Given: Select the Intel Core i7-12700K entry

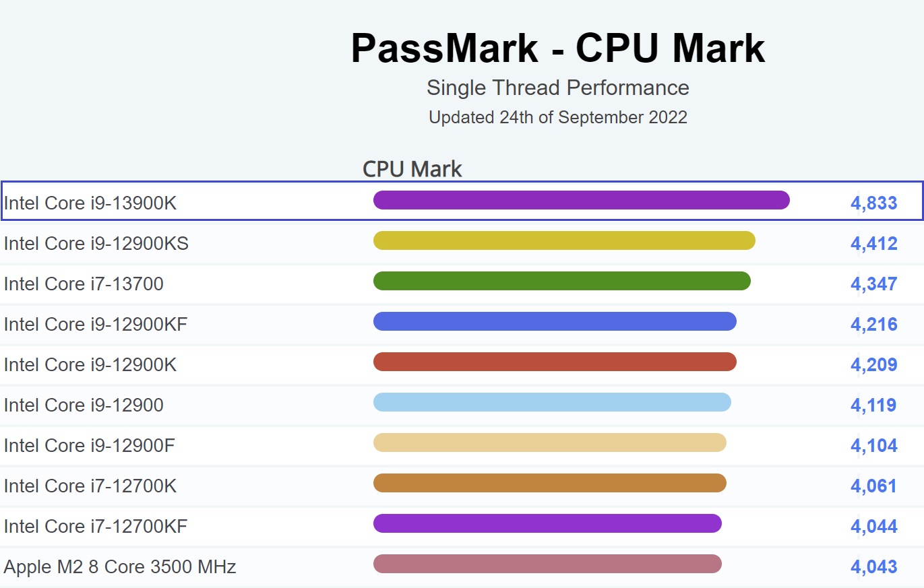Looking at the screenshot, I should pos(90,486).
